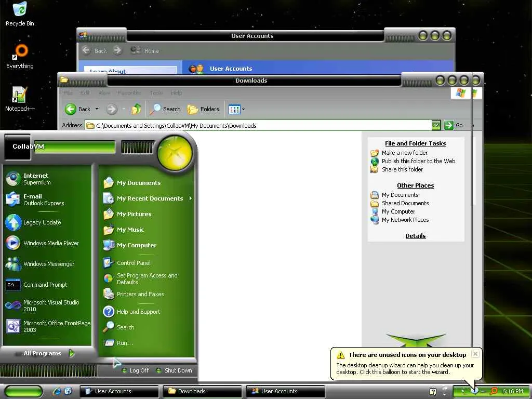Expand the Details section
532x399 pixels.
click(415, 236)
